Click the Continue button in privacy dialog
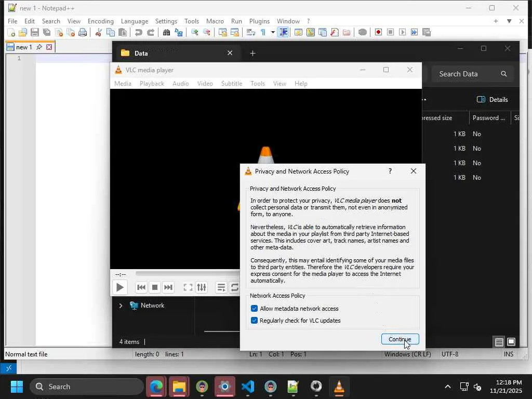This screenshot has height=399, width=532. pos(400,339)
